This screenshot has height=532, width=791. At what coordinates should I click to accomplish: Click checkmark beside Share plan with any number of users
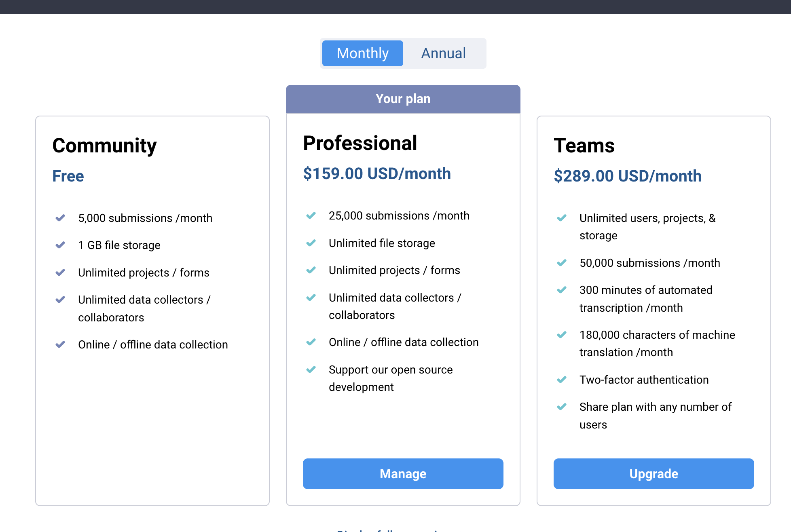tap(562, 407)
